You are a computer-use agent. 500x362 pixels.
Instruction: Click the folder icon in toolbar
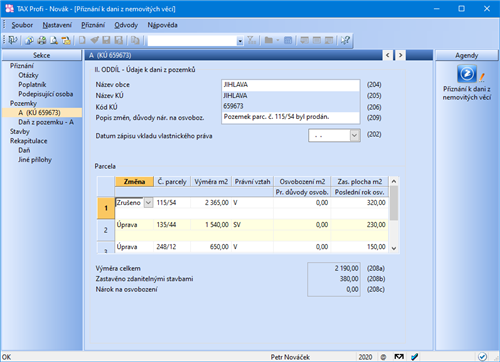[269, 40]
